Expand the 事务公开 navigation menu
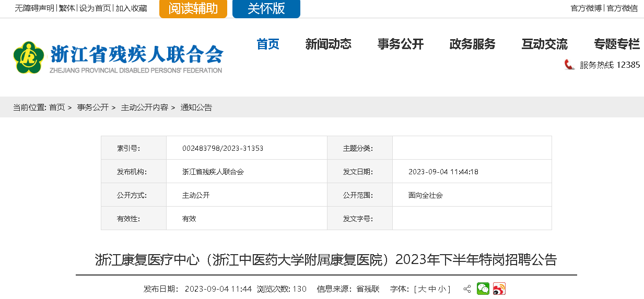The height and width of the screenshot is (299, 644). 400,44
